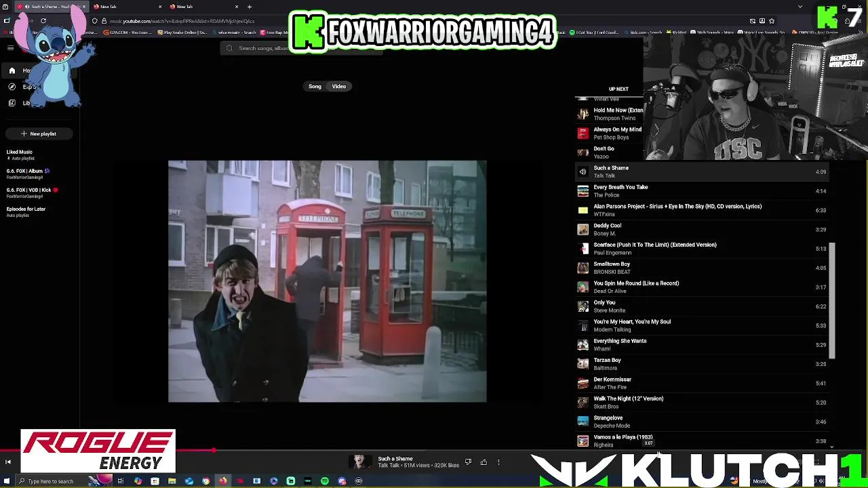The image size is (868, 488).
Task: Open Task View on the taskbar
Action: [121, 481]
